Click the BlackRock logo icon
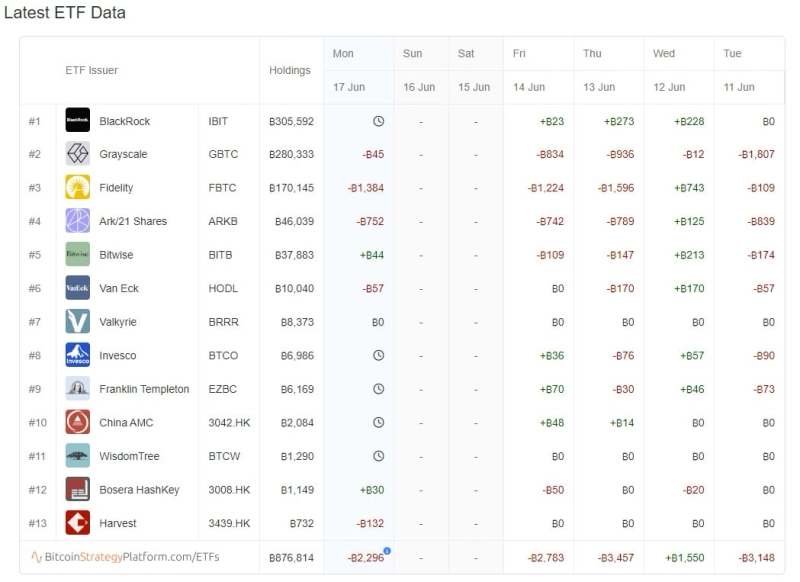This screenshot has height=582, width=800. click(x=77, y=121)
